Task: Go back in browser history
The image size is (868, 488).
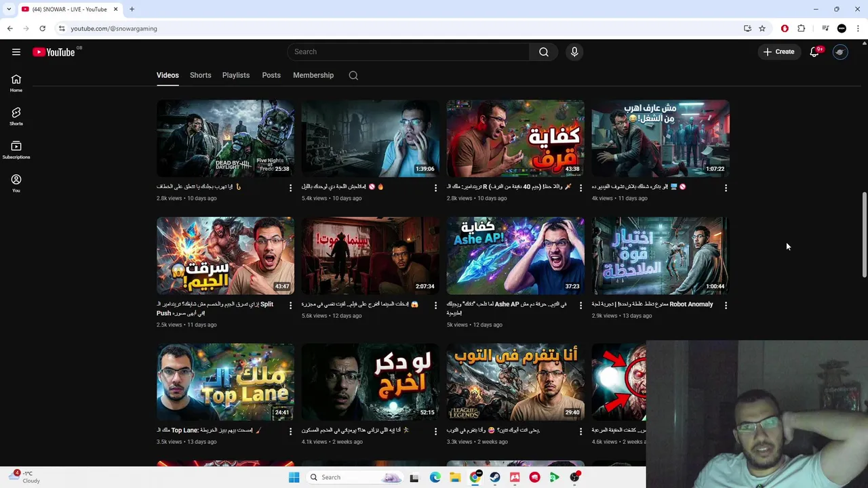Action: 9,28
